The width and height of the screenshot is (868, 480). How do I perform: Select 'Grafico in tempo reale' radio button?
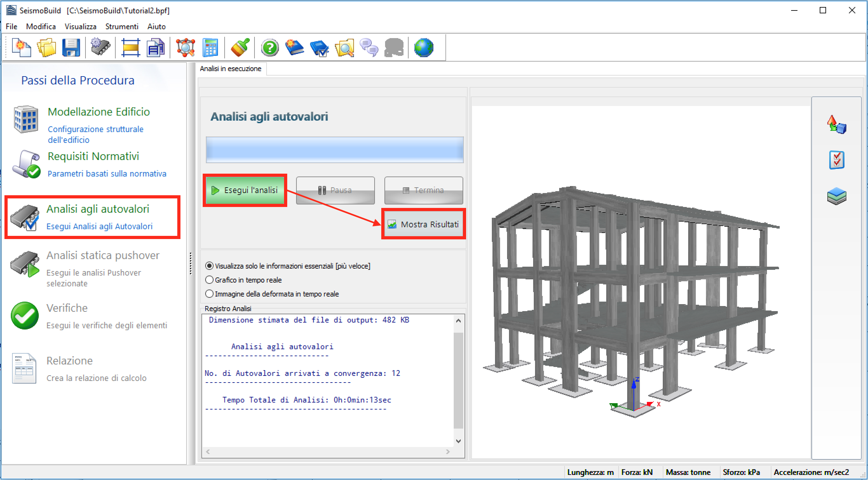point(209,280)
